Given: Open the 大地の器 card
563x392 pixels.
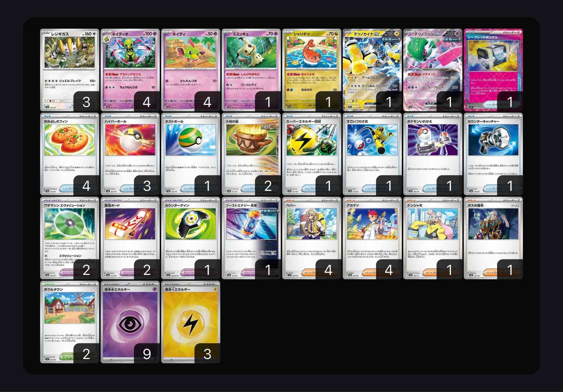Looking at the screenshot, I should (251, 154).
